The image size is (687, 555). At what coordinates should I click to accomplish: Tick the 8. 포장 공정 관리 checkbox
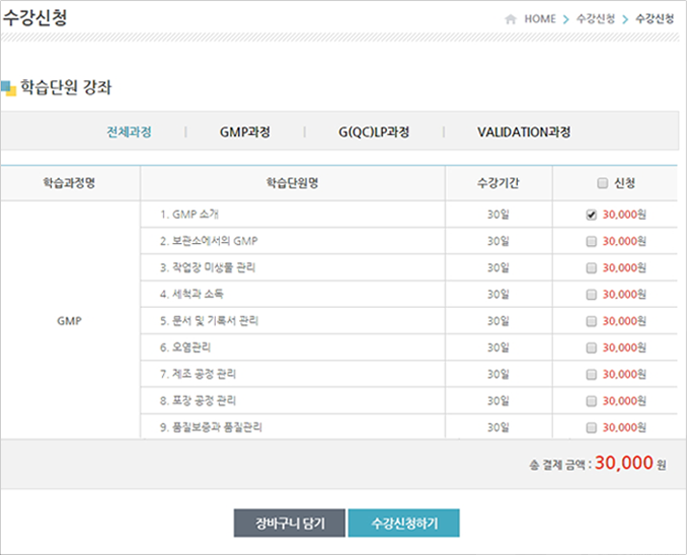click(591, 401)
